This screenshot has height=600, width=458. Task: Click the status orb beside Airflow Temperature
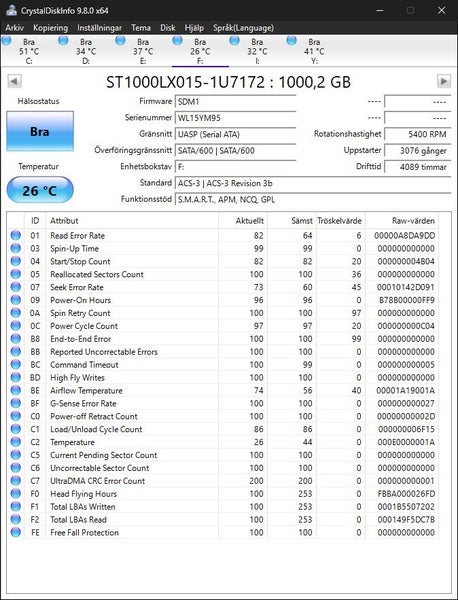[16, 390]
